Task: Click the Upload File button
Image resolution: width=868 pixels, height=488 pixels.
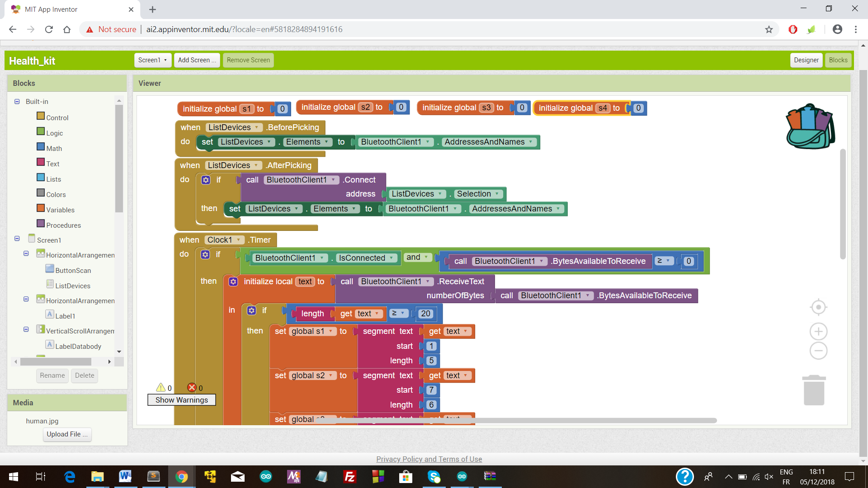Action: click(x=67, y=434)
